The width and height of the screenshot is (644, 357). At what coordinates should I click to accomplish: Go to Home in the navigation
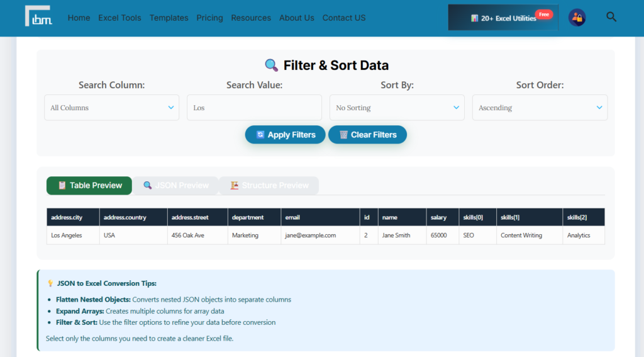(79, 18)
